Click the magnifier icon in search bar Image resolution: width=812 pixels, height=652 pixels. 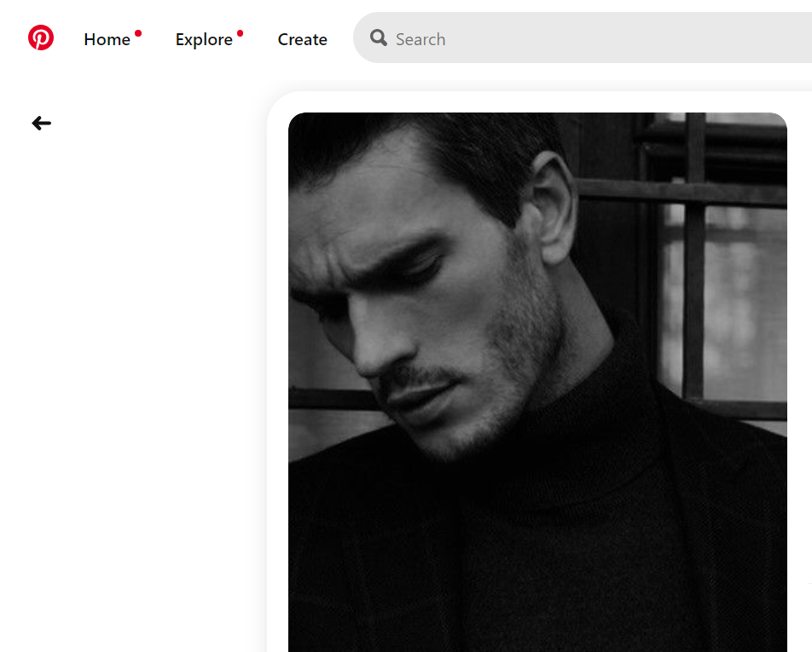pos(379,38)
